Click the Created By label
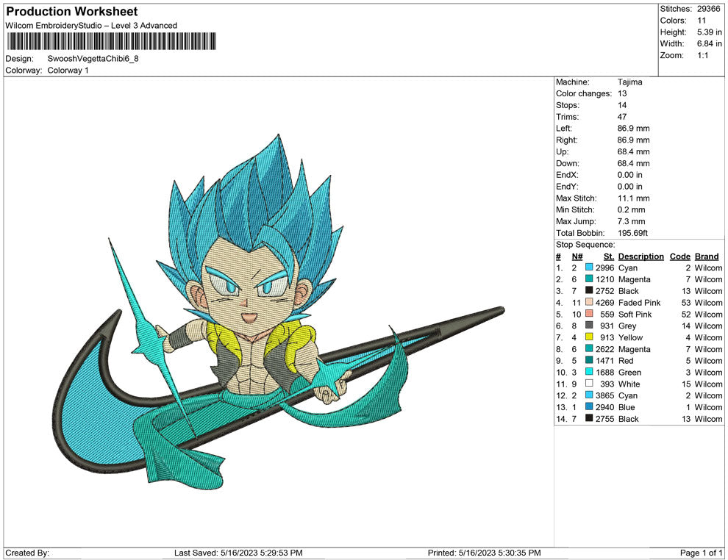Image resolution: width=728 pixels, height=560 pixels. point(27,553)
